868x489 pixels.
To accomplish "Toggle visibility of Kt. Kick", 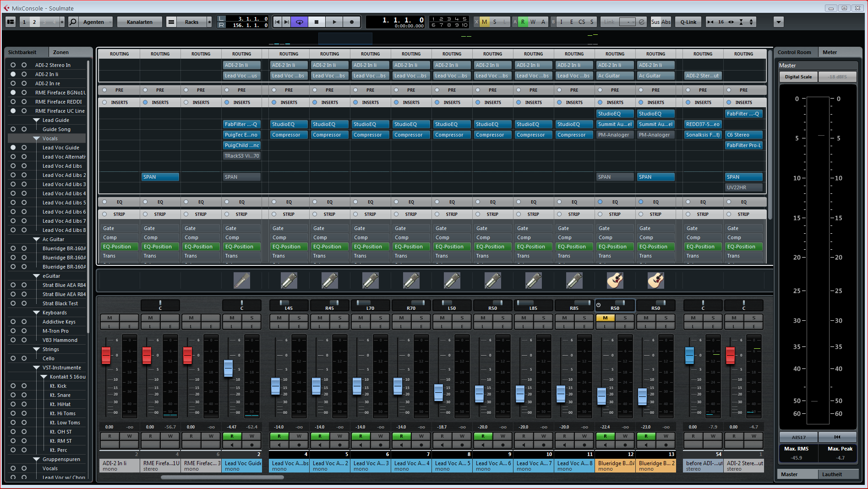I will click(13, 386).
